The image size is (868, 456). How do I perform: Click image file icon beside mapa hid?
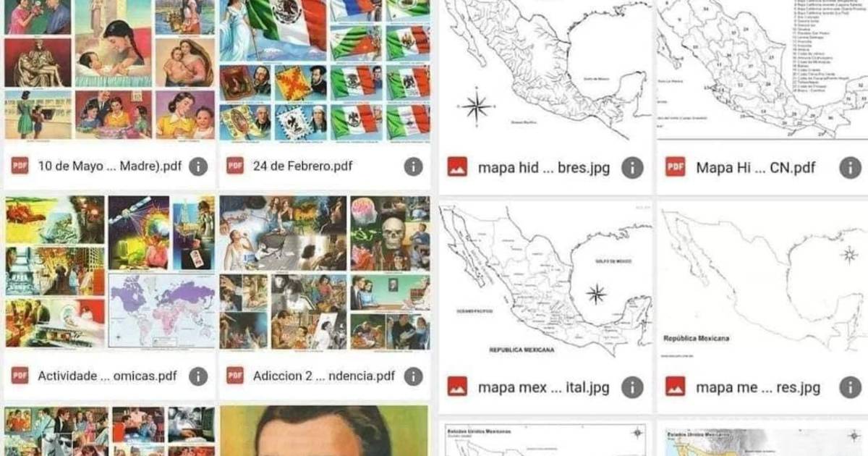click(x=457, y=168)
